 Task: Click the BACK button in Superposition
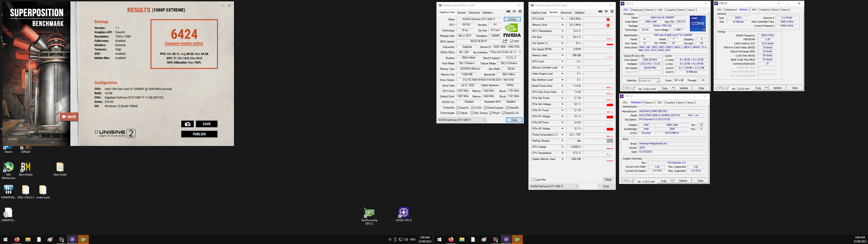click(69, 117)
